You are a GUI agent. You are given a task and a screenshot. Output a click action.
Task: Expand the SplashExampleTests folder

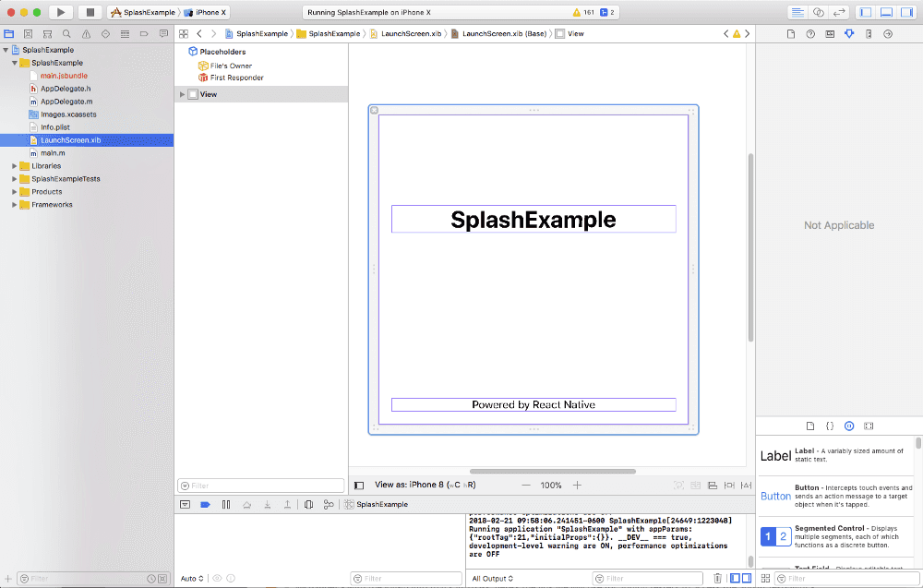15,179
